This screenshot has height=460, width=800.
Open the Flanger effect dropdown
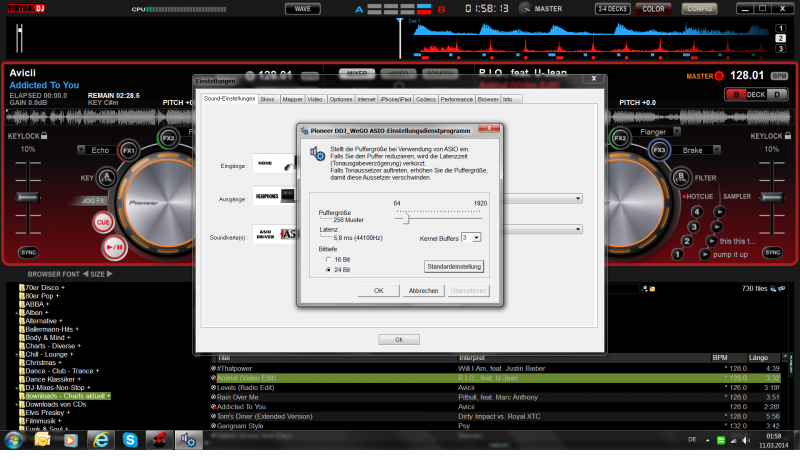point(677,132)
